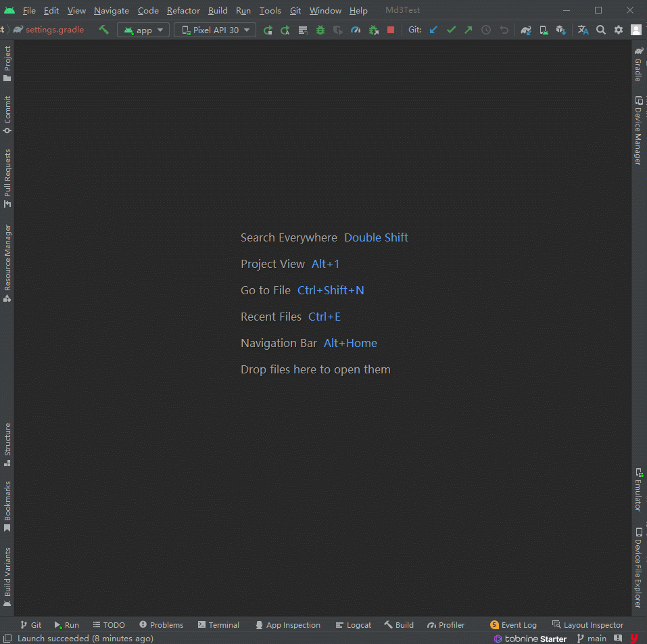Screen dimensions: 647x644
Task: Open the Refactor menu
Action: (x=183, y=10)
